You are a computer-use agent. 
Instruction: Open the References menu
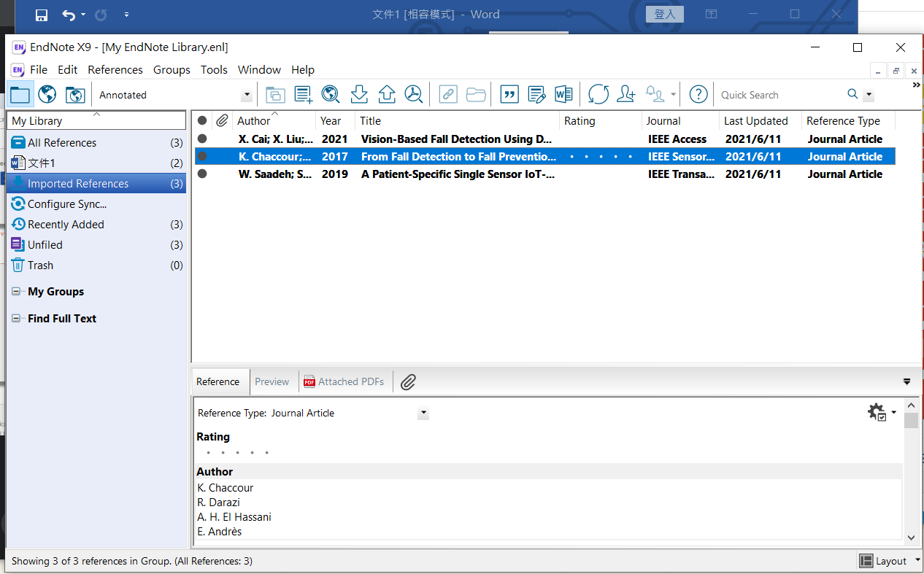coord(115,69)
